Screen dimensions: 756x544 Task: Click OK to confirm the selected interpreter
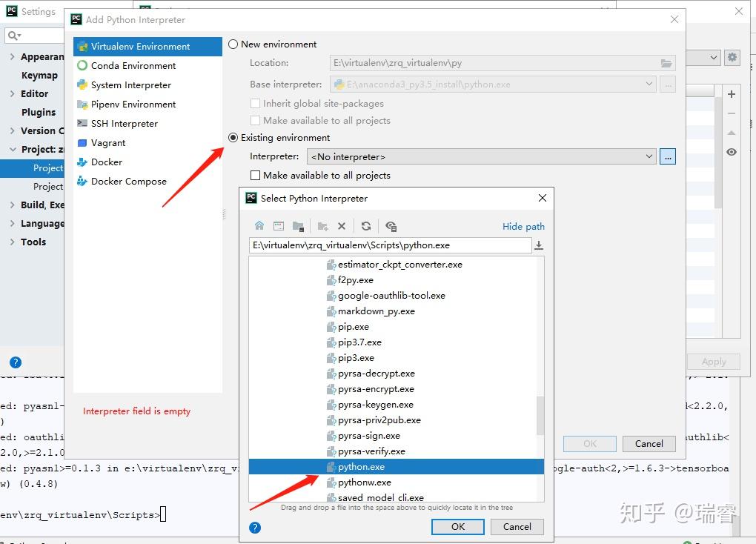coord(457,526)
